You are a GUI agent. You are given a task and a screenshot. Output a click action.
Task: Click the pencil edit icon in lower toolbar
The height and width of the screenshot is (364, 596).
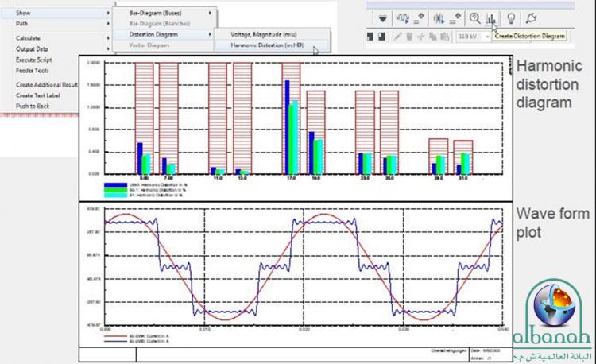(x=398, y=37)
